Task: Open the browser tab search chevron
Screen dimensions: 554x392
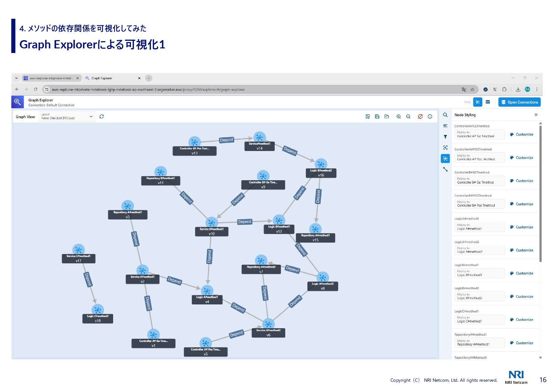Action: (x=16, y=78)
